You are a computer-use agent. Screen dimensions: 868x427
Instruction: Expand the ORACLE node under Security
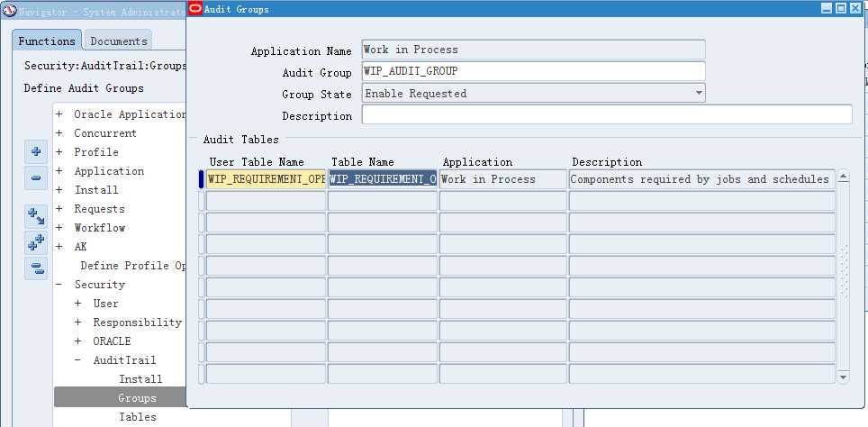[x=78, y=341]
